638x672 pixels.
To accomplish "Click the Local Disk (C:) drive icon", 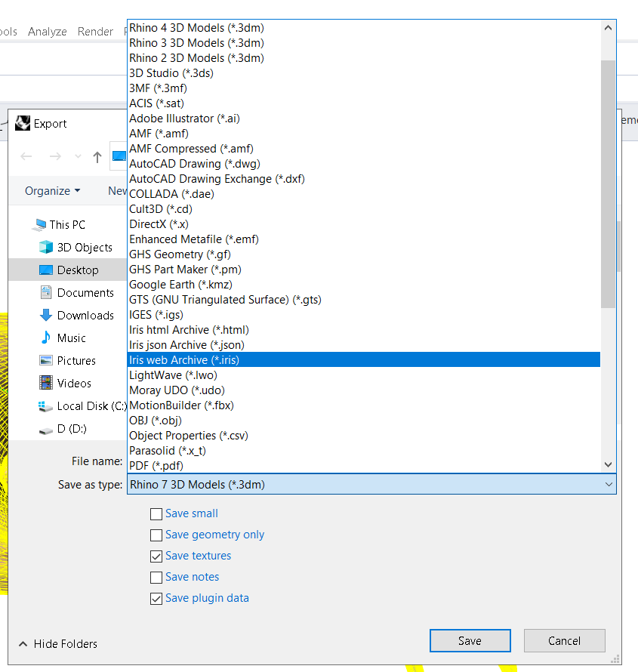I will [x=45, y=406].
